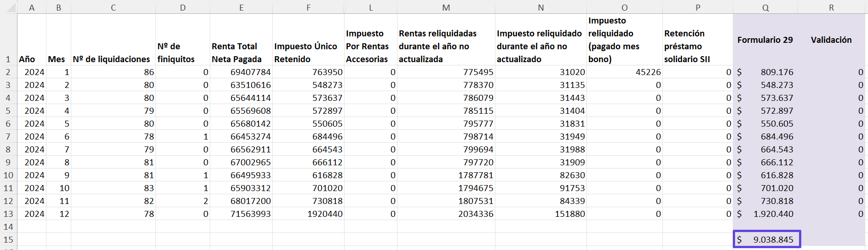868x250 pixels.
Task: Click row 15 header number
Action: point(8,239)
